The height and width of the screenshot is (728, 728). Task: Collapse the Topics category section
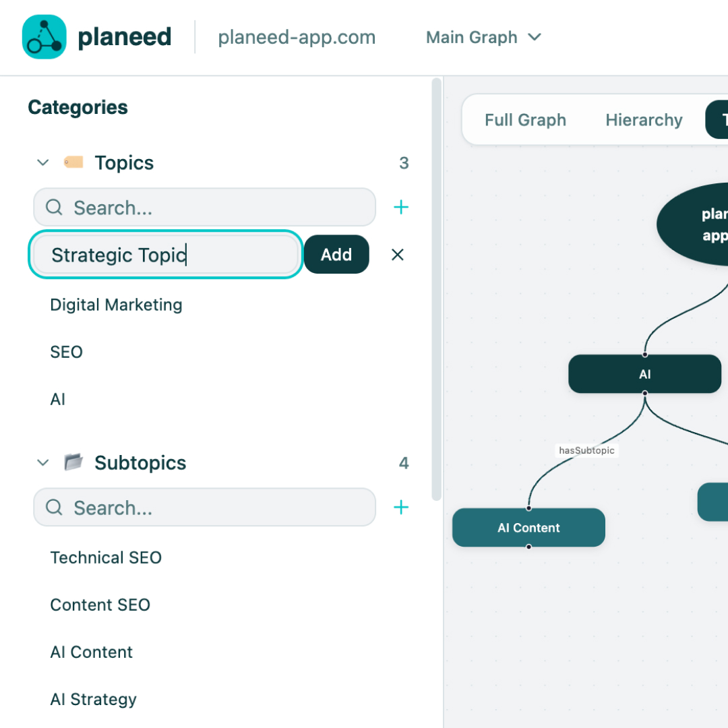[43, 162]
